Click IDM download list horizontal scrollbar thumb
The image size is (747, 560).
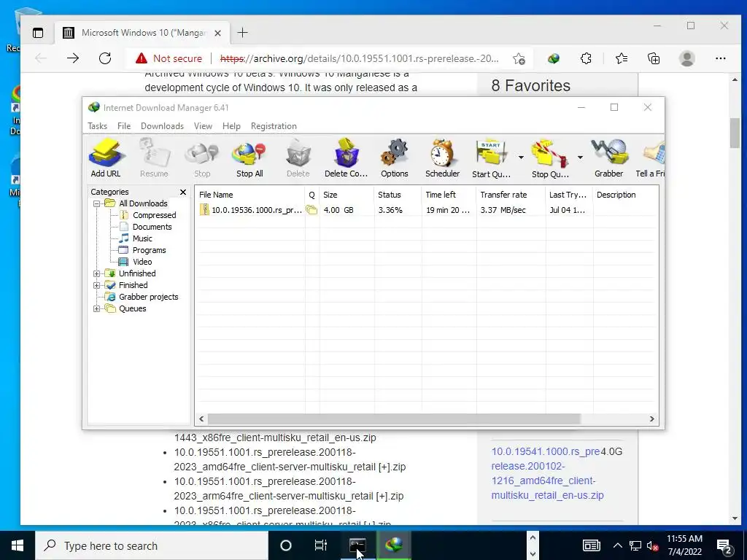click(394, 419)
